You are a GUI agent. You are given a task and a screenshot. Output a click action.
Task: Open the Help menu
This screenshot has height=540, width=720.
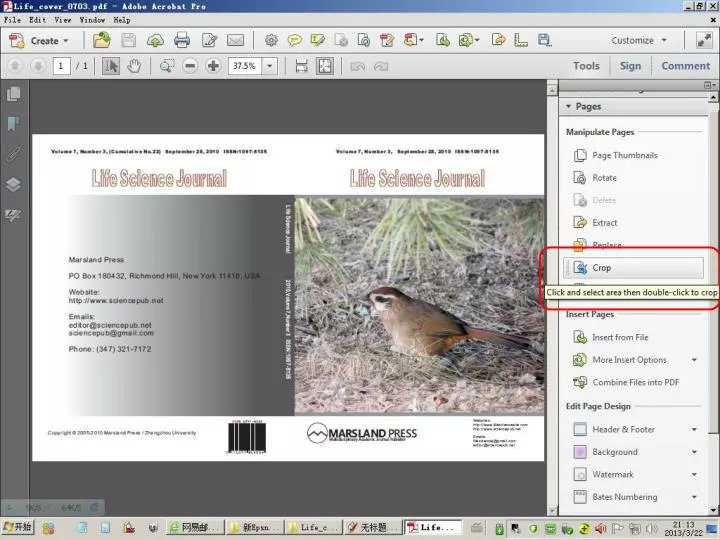click(x=122, y=20)
